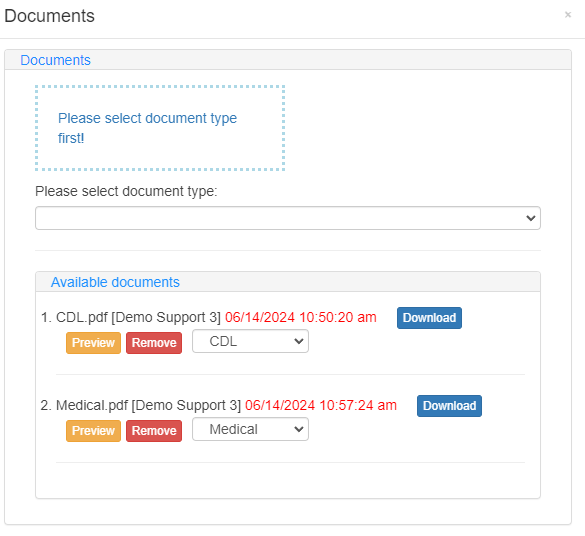Click the blue Documents panel heading

(x=55, y=60)
